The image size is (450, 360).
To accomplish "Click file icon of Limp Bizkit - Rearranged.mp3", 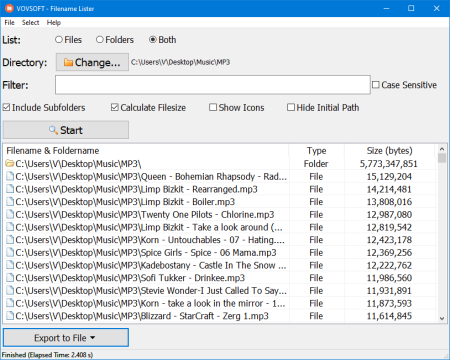I will point(10,189).
